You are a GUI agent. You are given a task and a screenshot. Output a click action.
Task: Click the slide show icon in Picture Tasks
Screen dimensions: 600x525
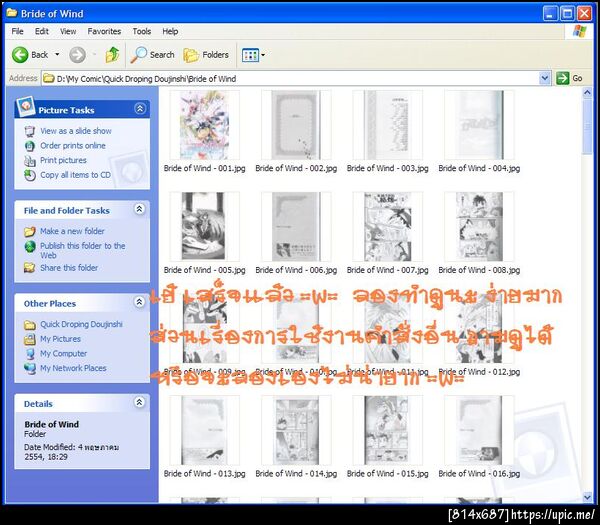coord(30,131)
